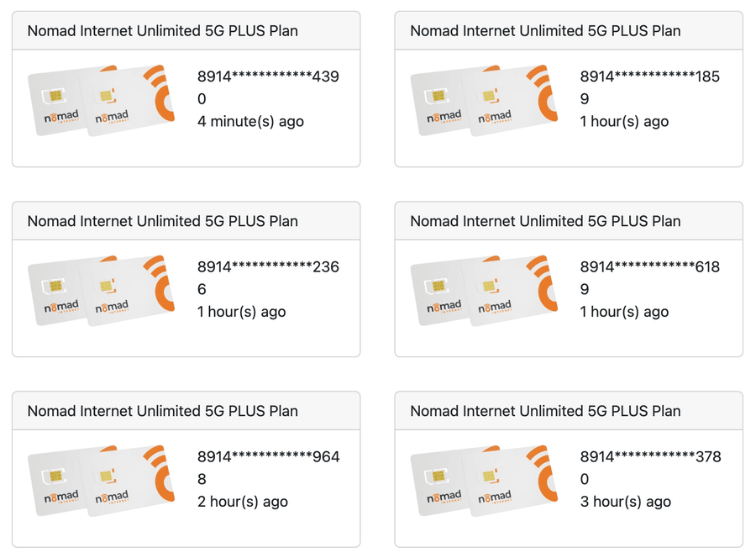756x558 pixels.
Task: Click plan header of SIM ending 3780
Action: tap(545, 411)
